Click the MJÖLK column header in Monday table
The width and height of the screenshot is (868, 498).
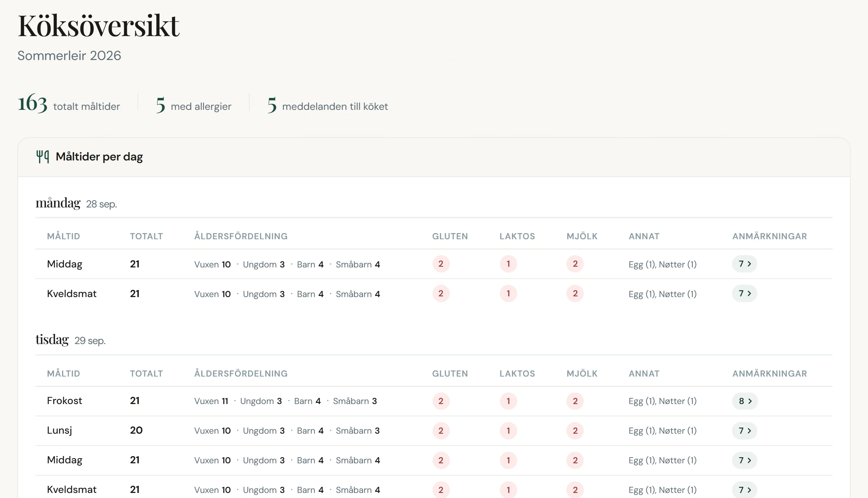pos(582,236)
